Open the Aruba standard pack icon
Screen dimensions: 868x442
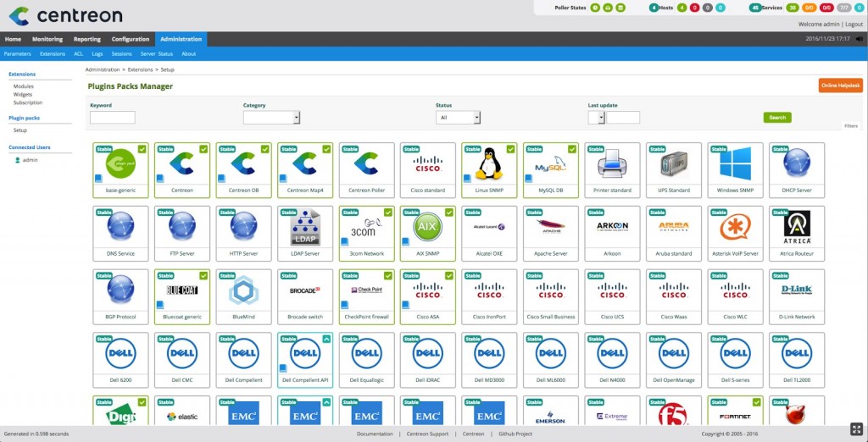tap(674, 227)
